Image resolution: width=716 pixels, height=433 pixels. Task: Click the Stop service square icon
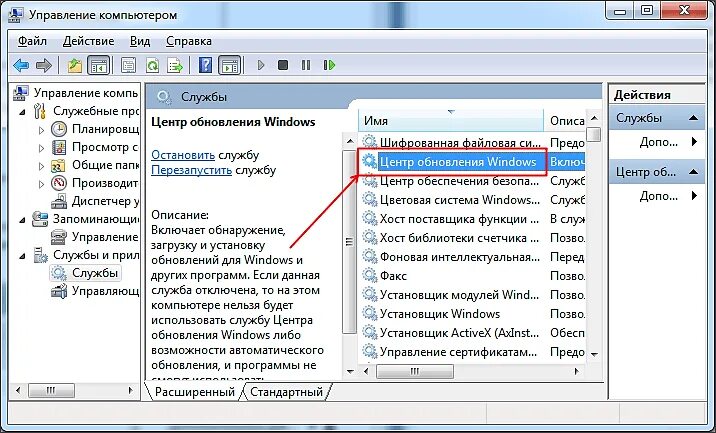(283, 65)
